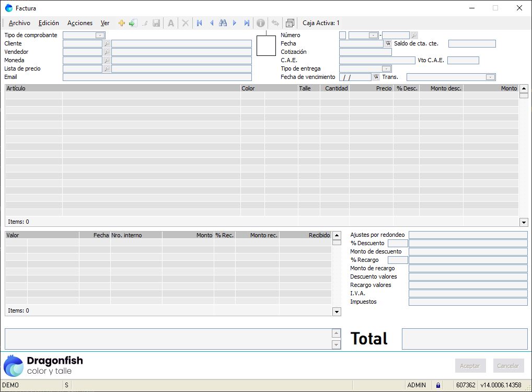Click the Email input field
532x392 pixels.
pyautogui.click(x=157, y=77)
